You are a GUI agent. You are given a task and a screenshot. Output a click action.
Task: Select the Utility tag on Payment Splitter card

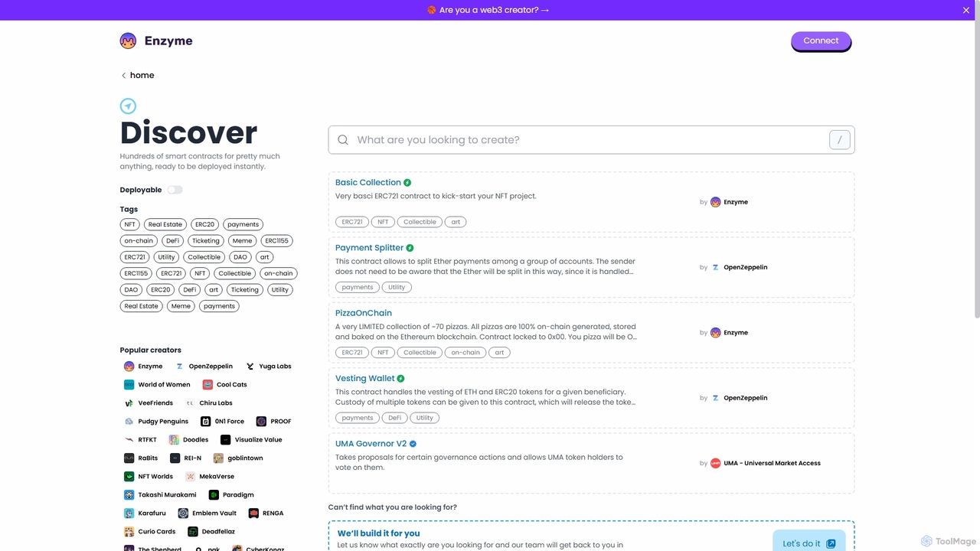(397, 288)
